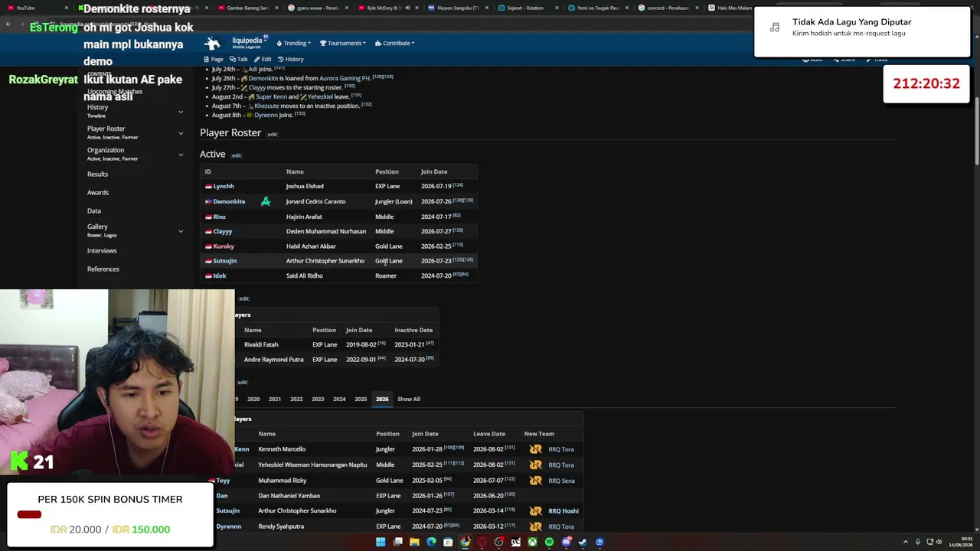Image resolution: width=980 pixels, height=551 pixels.
Task: Open the page History tab
Action: 291,59
